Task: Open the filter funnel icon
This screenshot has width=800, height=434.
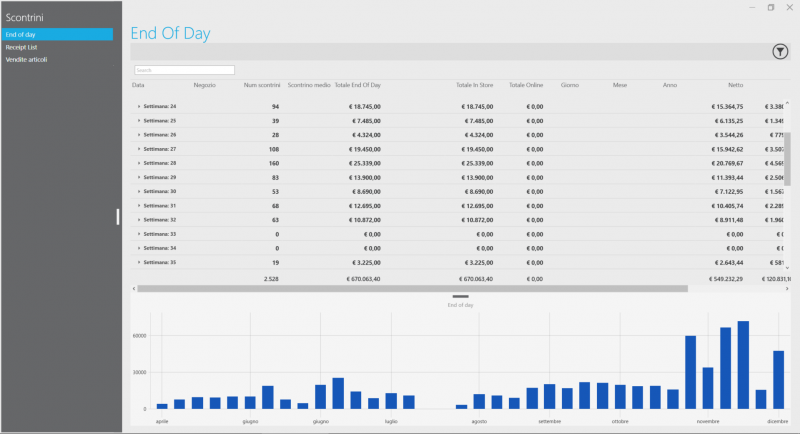Action: [780, 52]
